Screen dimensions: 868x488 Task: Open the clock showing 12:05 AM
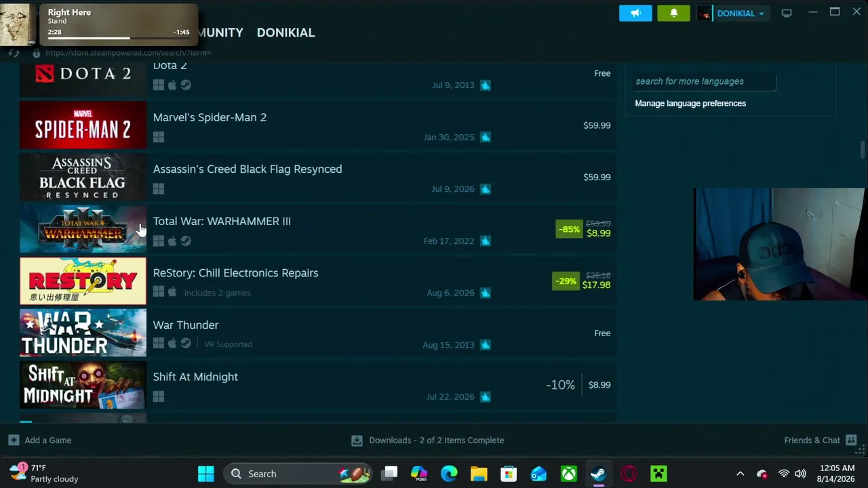(x=837, y=473)
